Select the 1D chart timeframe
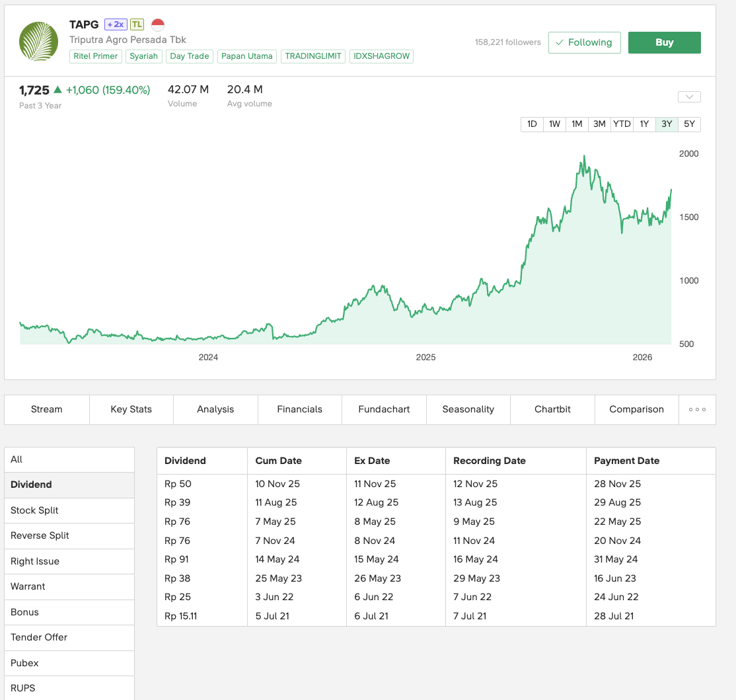 point(532,124)
